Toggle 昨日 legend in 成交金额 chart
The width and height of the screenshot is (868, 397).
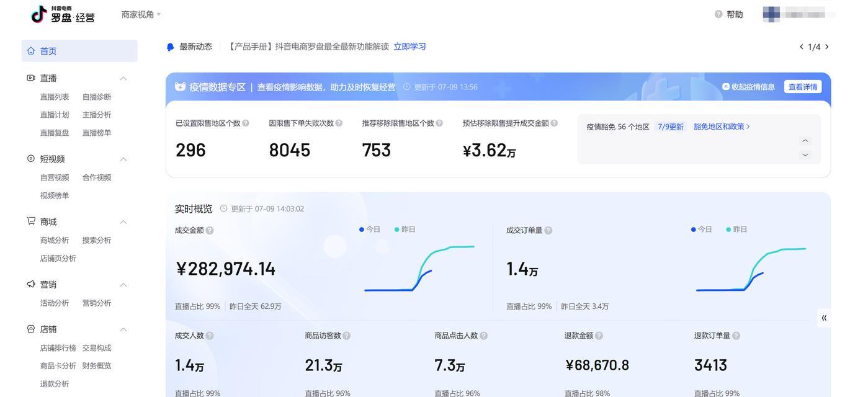tap(405, 230)
